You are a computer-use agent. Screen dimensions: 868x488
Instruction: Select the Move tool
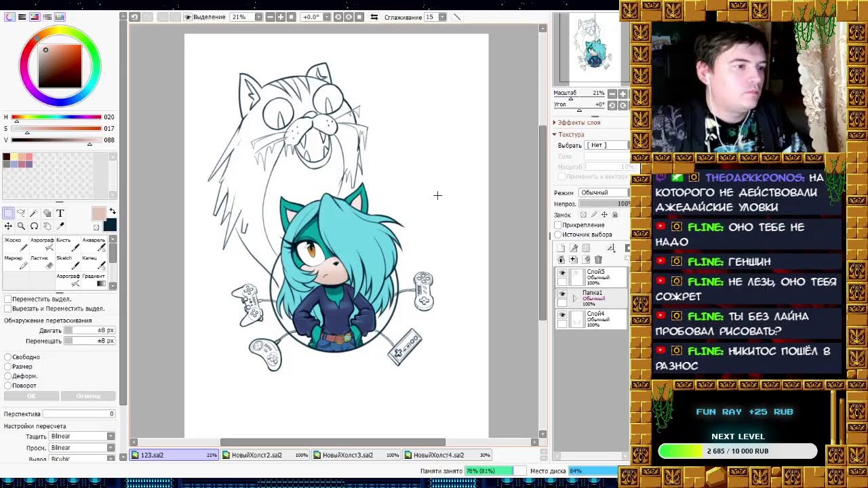pos(8,226)
